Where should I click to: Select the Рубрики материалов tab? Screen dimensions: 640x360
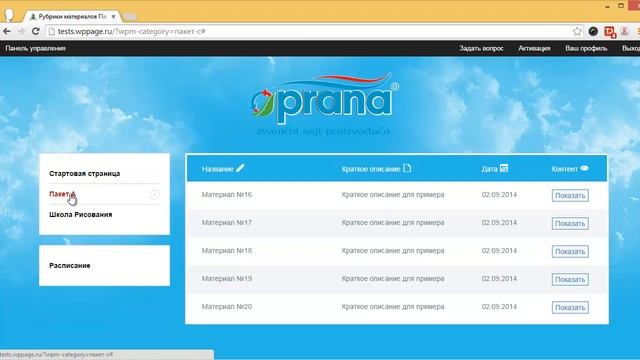coord(72,16)
